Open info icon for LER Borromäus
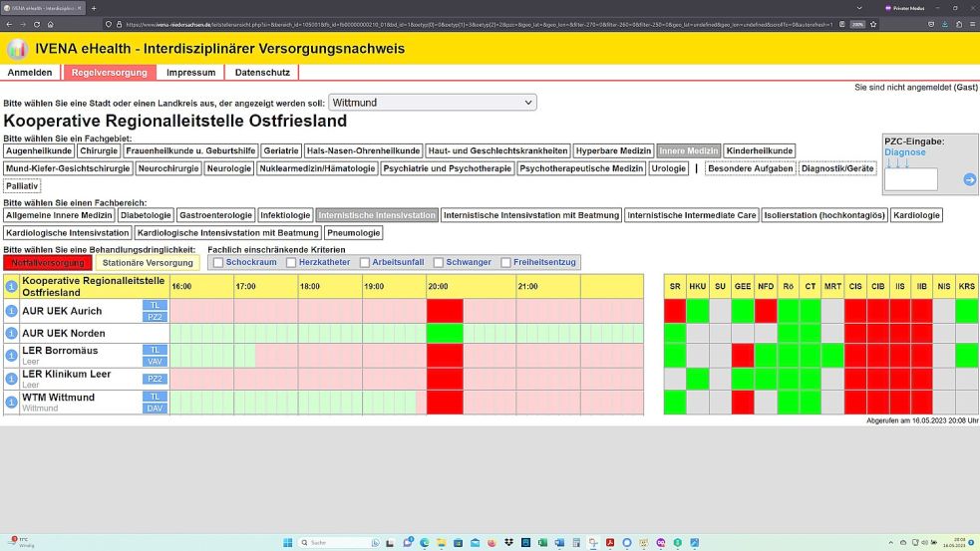 11,355
